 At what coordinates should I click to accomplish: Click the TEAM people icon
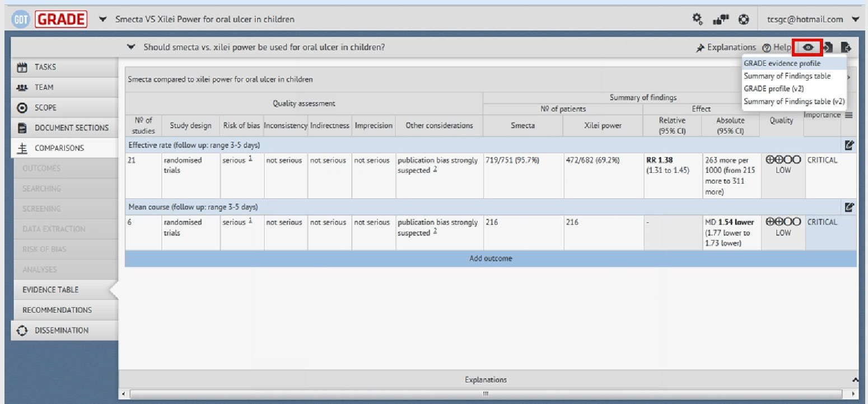pos(22,87)
